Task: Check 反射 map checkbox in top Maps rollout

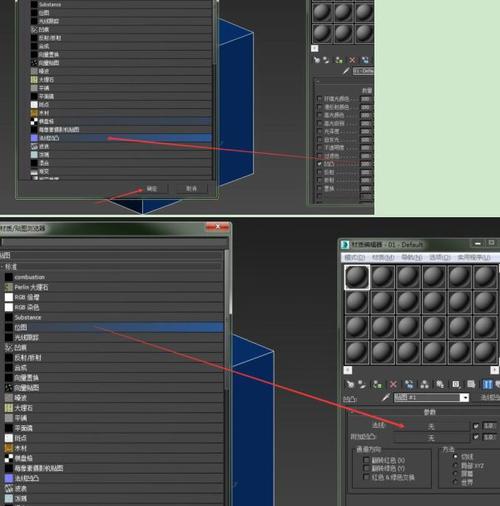Action: click(x=320, y=172)
